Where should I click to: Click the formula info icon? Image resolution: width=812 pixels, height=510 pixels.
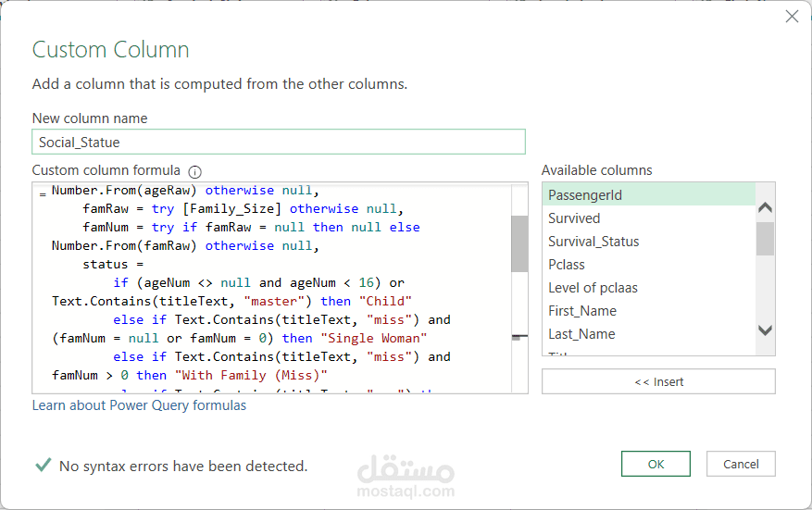coord(194,171)
